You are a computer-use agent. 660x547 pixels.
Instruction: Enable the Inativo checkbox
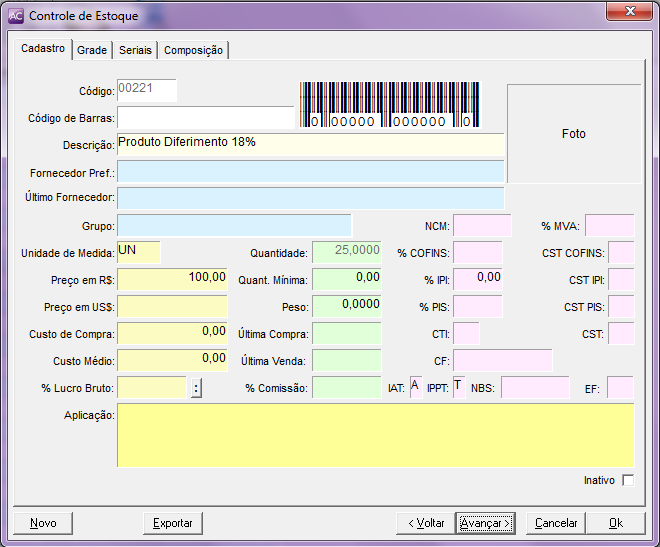coord(627,481)
